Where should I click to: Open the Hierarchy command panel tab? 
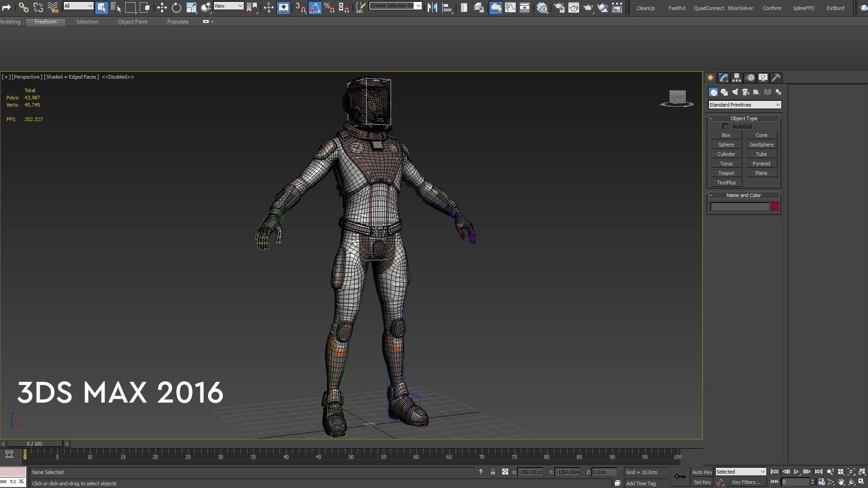tap(737, 78)
